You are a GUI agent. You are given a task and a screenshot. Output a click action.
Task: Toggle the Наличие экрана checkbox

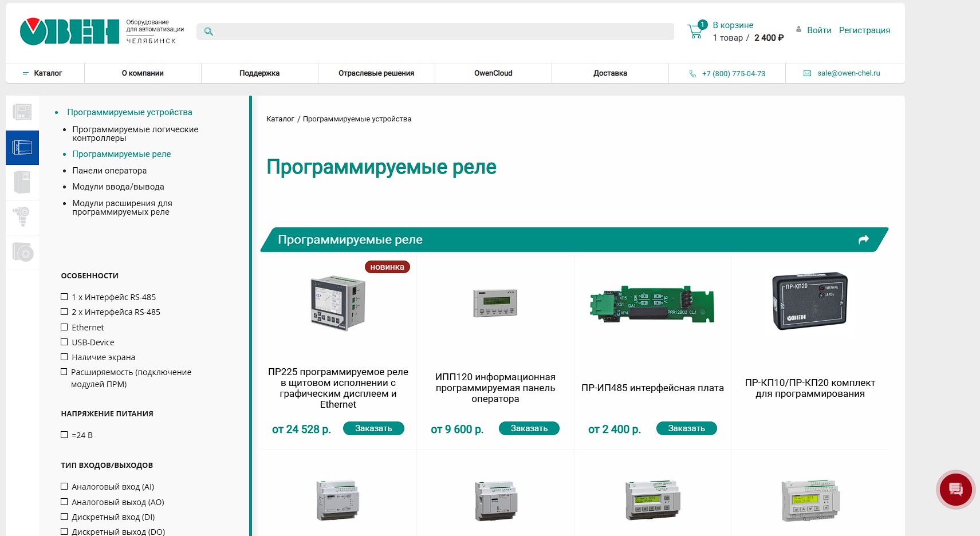[x=64, y=357]
